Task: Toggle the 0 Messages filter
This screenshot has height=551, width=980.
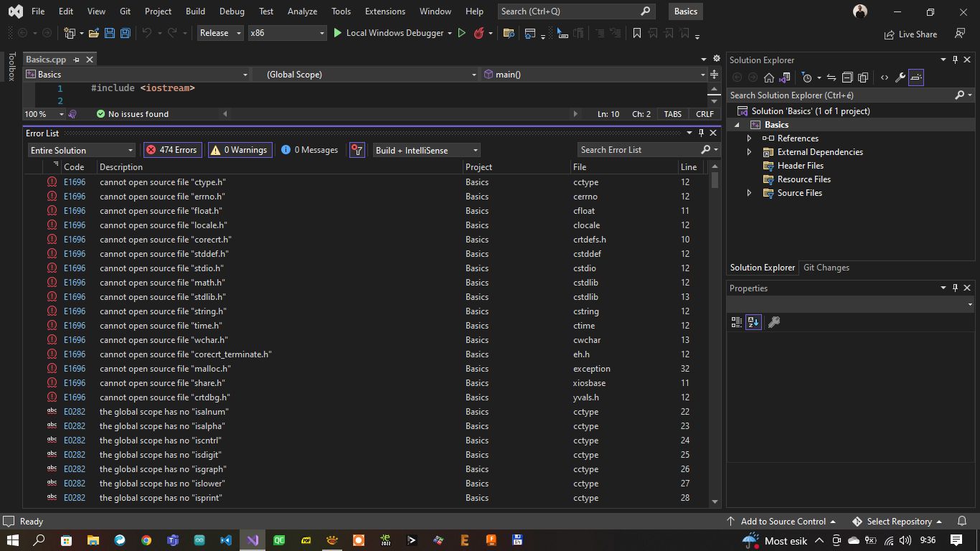Action: (309, 150)
